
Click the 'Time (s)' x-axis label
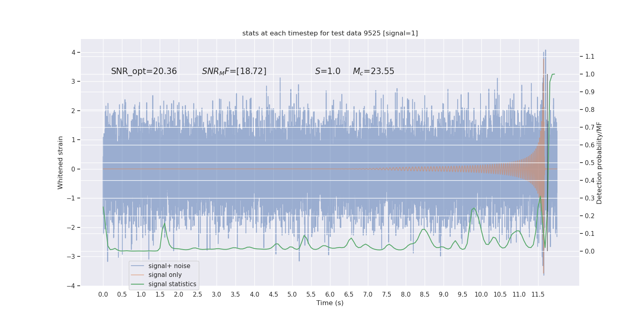pos(330,303)
